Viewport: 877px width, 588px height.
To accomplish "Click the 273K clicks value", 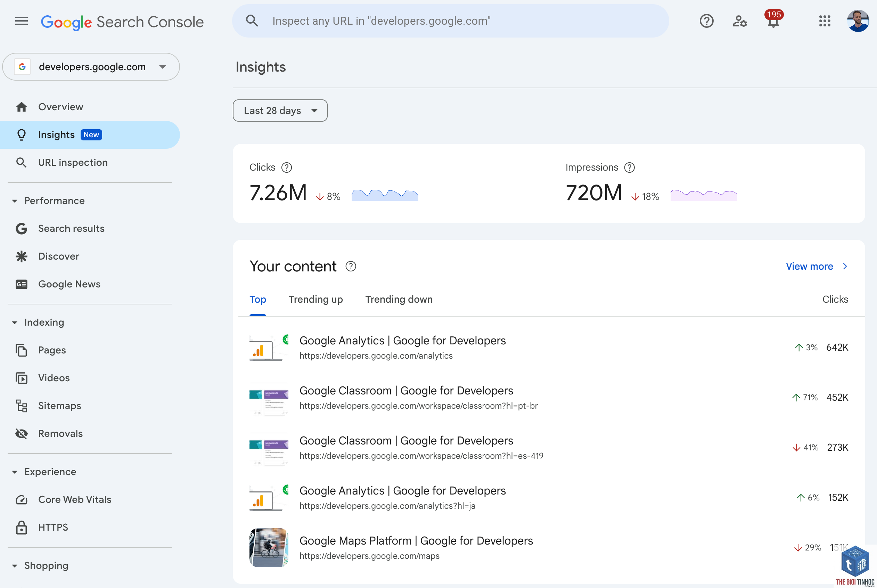I will coord(838,447).
